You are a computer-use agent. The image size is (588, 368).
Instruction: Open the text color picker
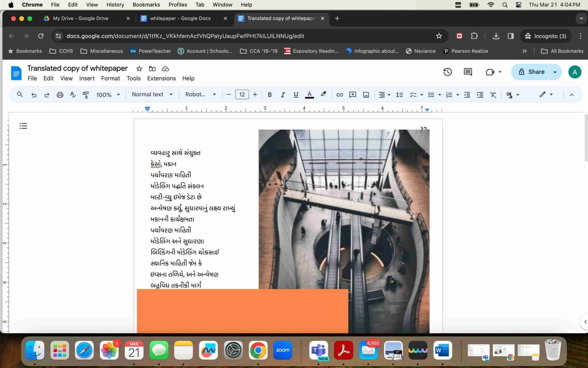tap(309, 95)
